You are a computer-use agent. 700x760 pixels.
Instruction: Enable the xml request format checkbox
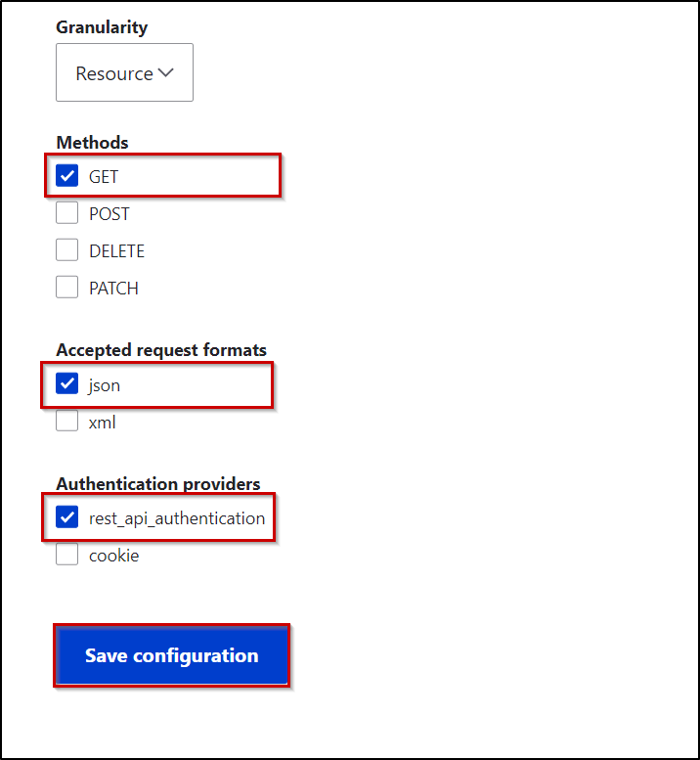pyautogui.click(x=66, y=421)
